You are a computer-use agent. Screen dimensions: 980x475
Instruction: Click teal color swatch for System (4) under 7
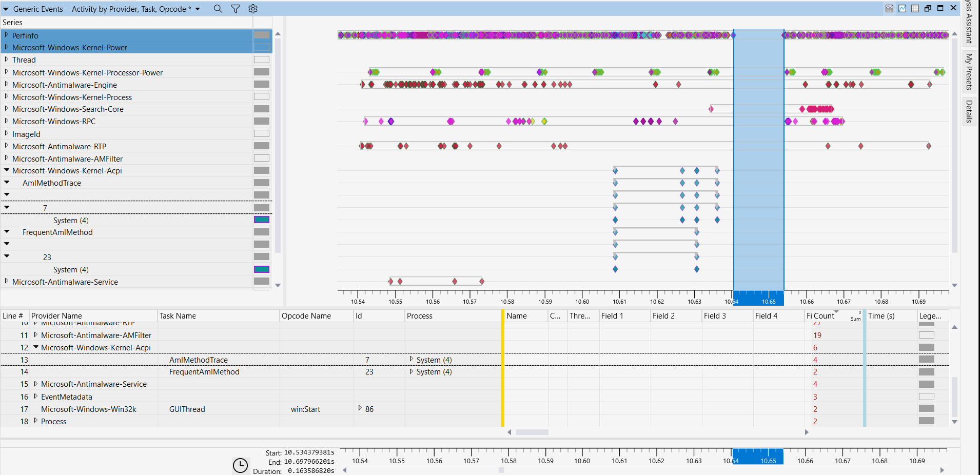tap(262, 220)
